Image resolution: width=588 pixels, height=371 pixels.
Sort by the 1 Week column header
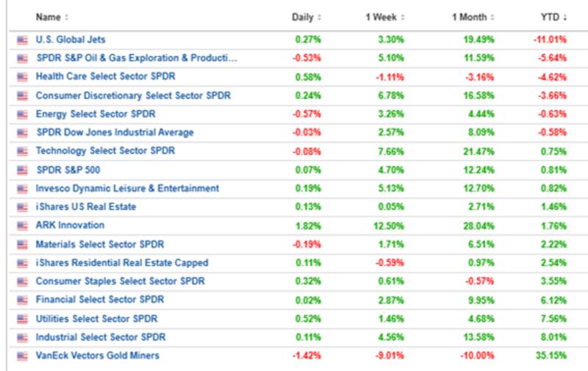coord(382,17)
